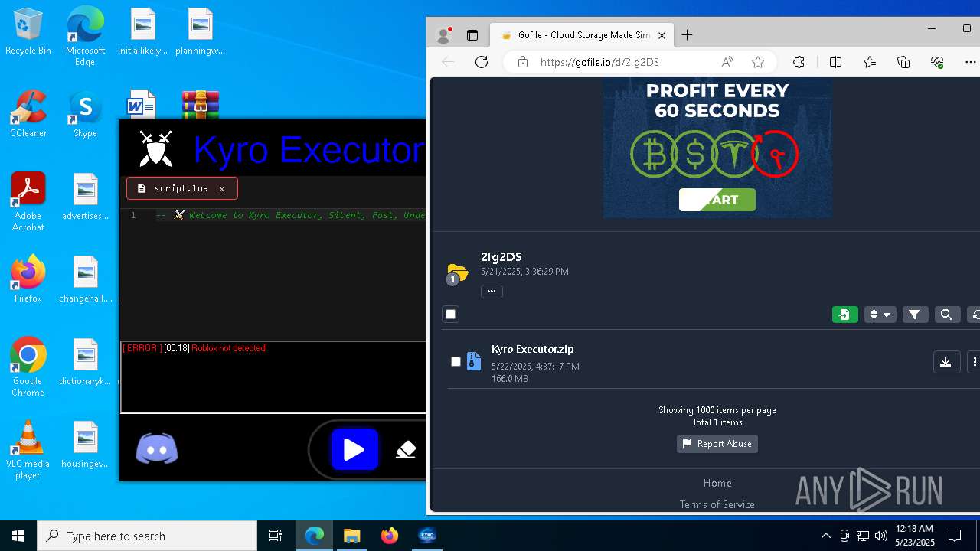This screenshot has height=551, width=980.
Task: Open Firefox from the taskbar
Action: pyautogui.click(x=390, y=536)
